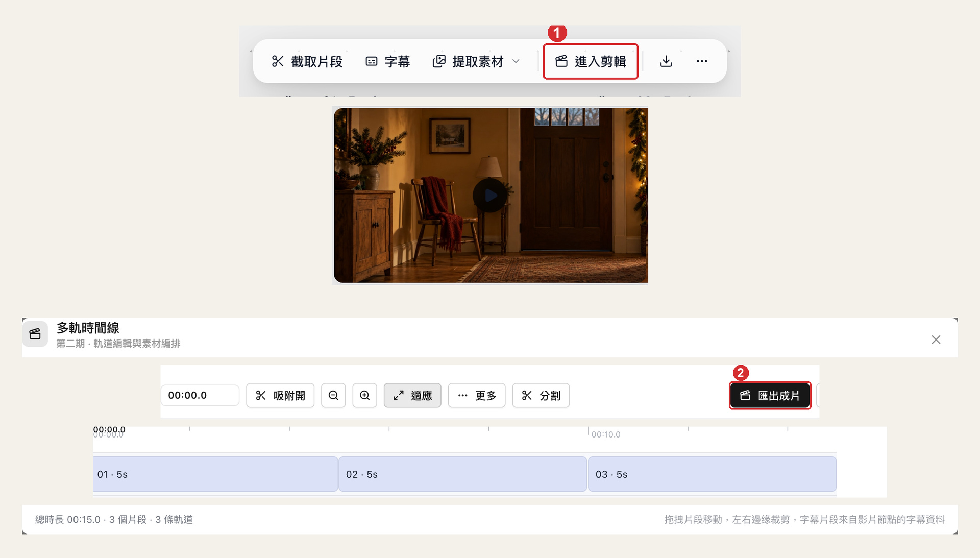Close the 多軌時間線 panel

point(936,339)
